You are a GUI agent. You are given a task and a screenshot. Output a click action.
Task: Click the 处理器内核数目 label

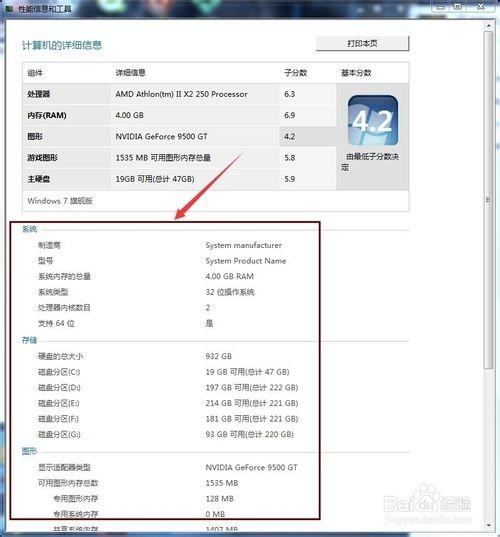[x=64, y=308]
